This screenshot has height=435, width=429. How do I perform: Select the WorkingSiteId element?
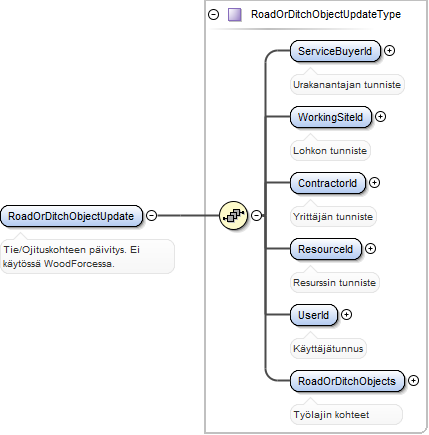point(330,117)
